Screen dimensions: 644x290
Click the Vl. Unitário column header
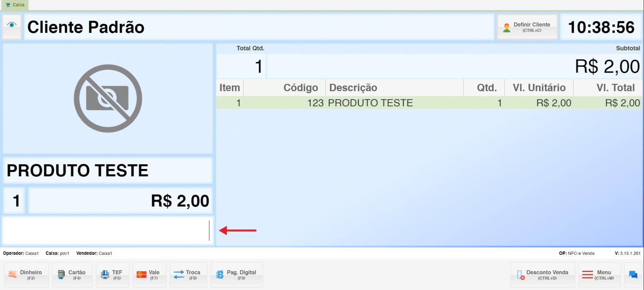point(539,88)
